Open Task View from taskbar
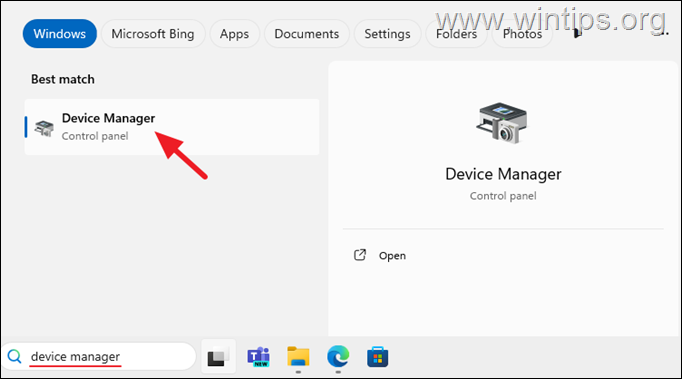Screen dimensions: 682x379 coord(218,357)
